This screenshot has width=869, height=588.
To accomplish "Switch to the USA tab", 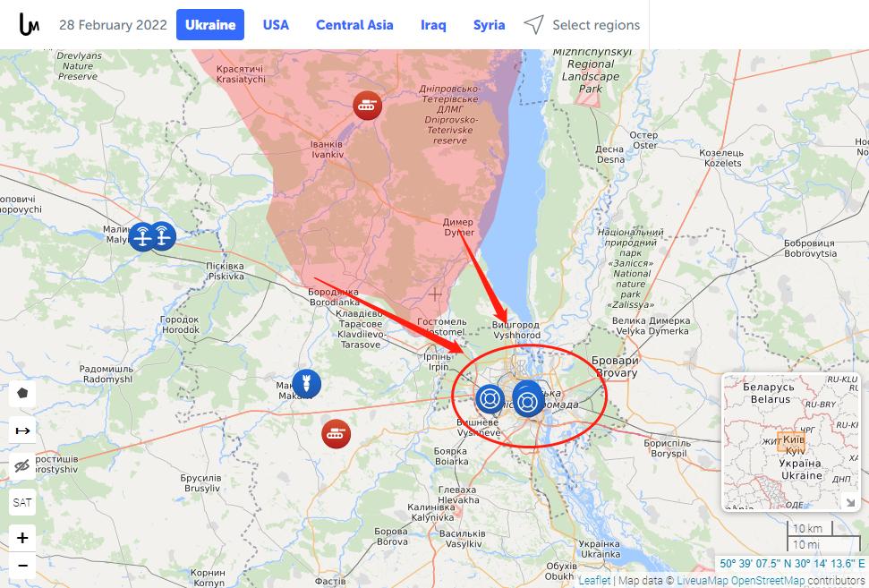I will click(x=276, y=25).
